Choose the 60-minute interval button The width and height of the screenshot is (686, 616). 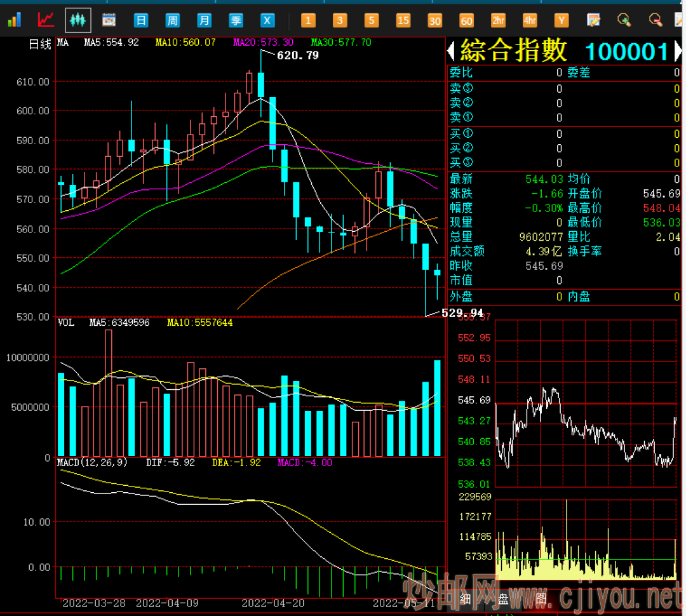[467, 20]
